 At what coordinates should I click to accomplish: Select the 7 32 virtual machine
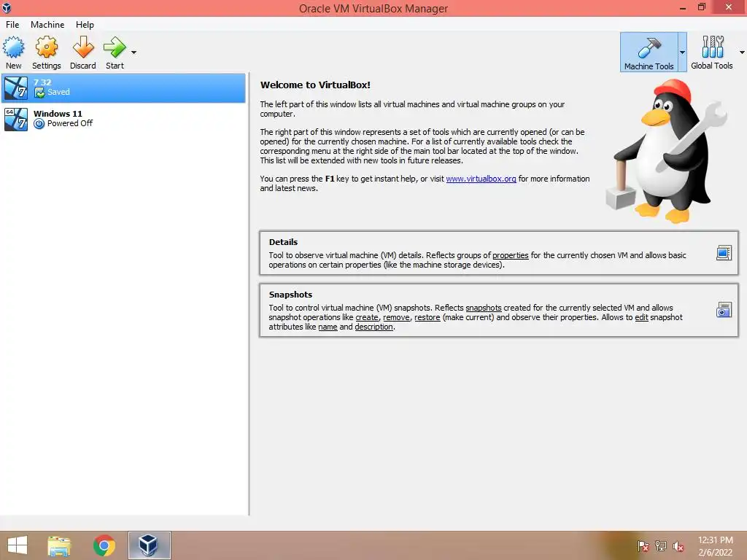[123, 87]
